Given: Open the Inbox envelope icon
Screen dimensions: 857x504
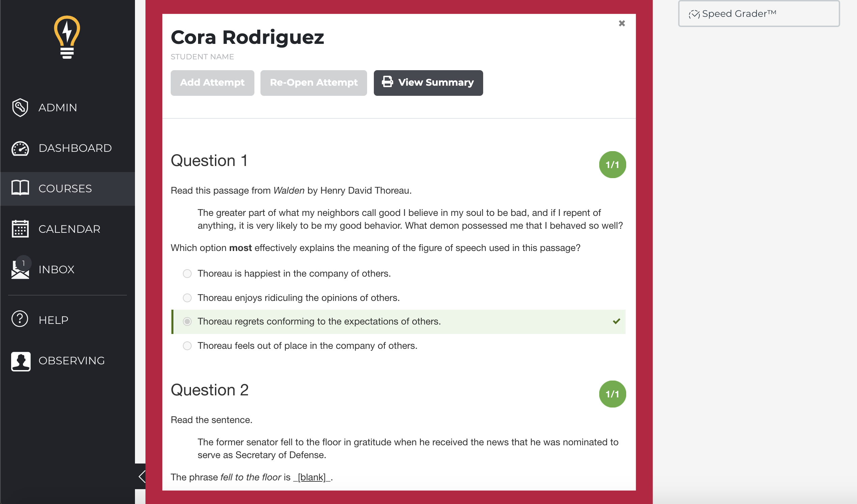Looking at the screenshot, I should 20,269.
